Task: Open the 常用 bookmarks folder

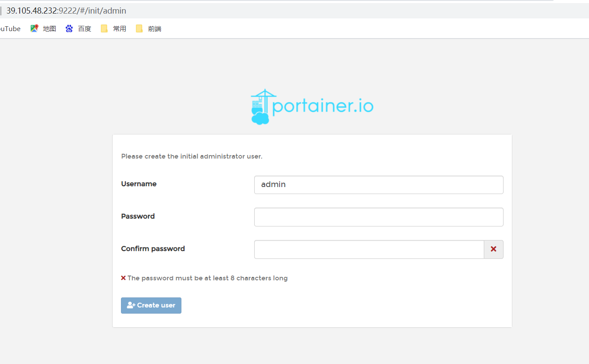Action: click(113, 28)
